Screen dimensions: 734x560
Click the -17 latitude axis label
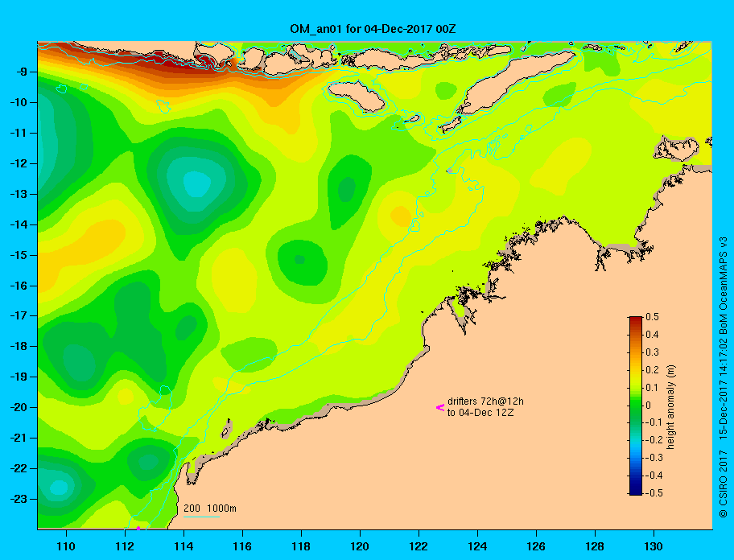pos(19,315)
